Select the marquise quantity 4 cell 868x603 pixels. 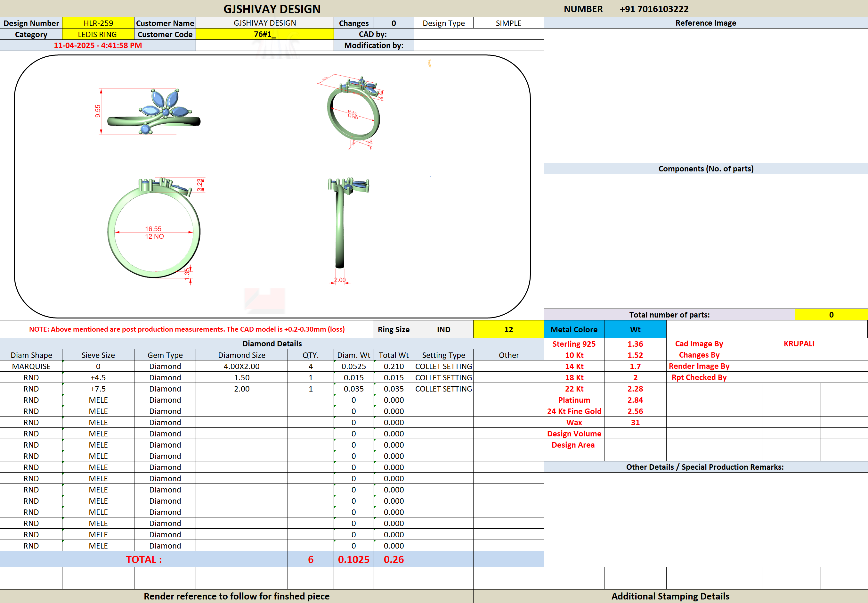coord(311,367)
